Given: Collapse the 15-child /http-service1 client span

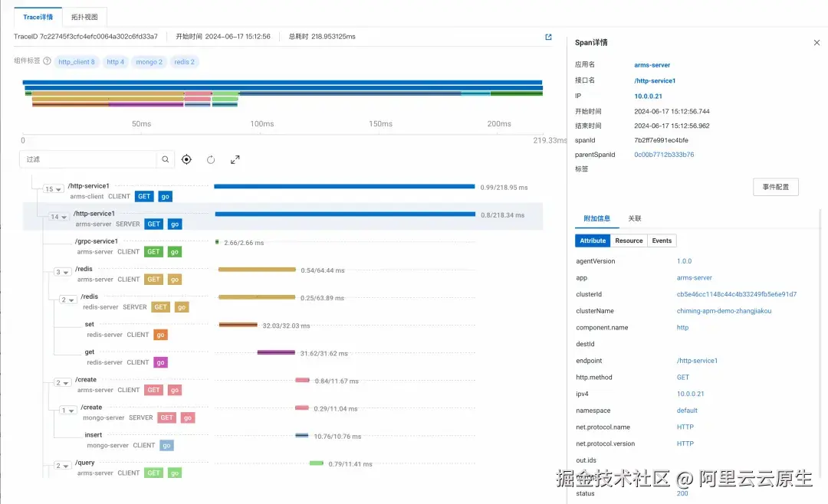Looking at the screenshot, I should point(53,189).
